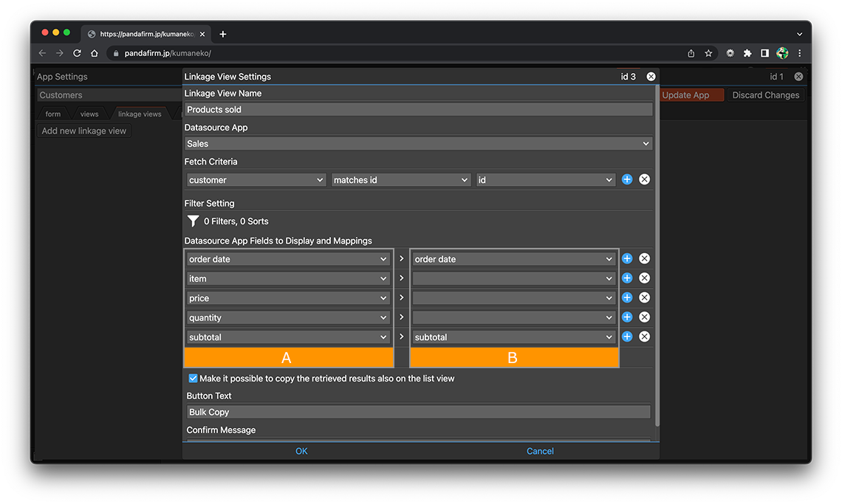Click Cancel in the dialog footer
The height and width of the screenshot is (504, 842).
[540, 452]
